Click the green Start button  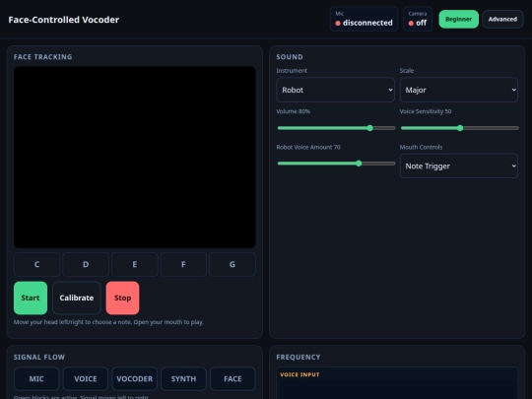[x=31, y=298]
